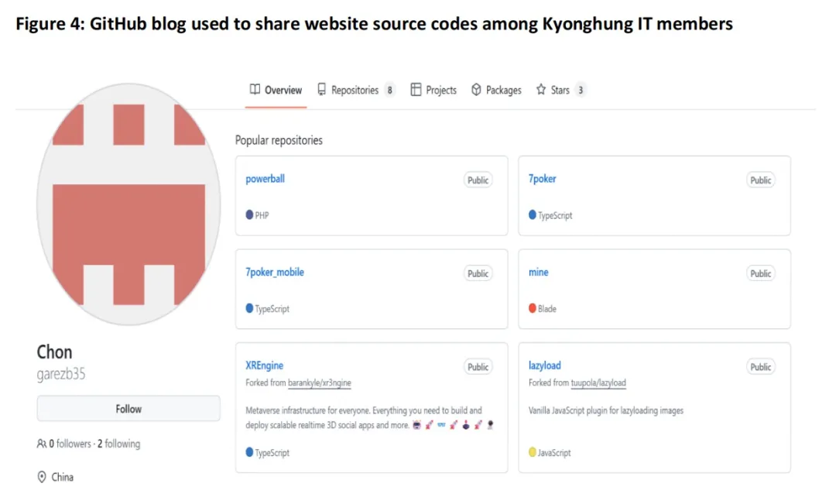Visit the tuupola/lazyload fork source link
Screen dimensions: 836x504
pyautogui.click(x=598, y=383)
